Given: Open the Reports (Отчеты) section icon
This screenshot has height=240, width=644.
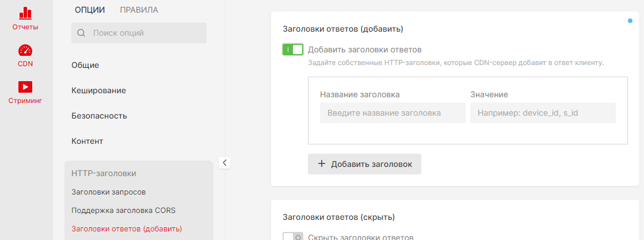Looking at the screenshot, I should (x=25, y=13).
